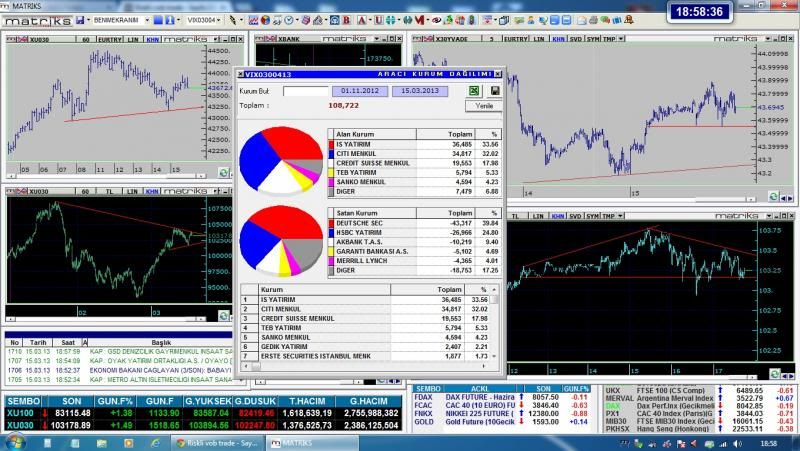The height and width of the screenshot is (451, 800).
Task: Open the line chart icon in toolbar
Action: (x=253, y=20)
